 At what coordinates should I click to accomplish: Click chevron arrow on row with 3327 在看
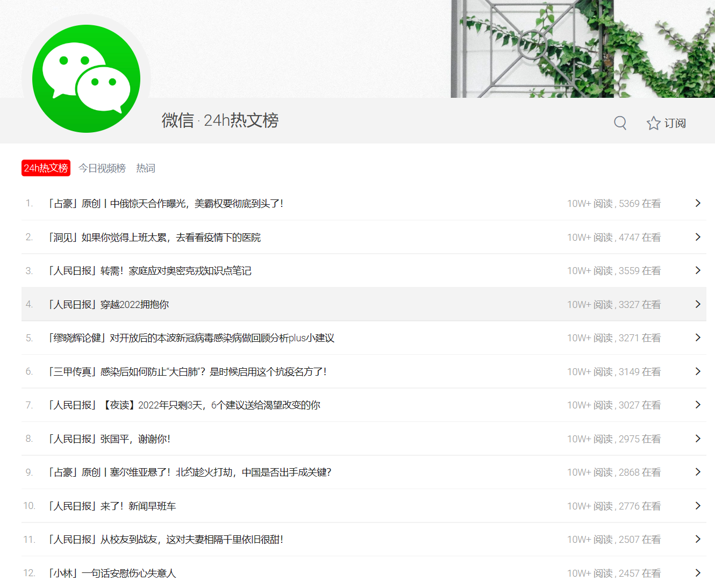click(698, 304)
